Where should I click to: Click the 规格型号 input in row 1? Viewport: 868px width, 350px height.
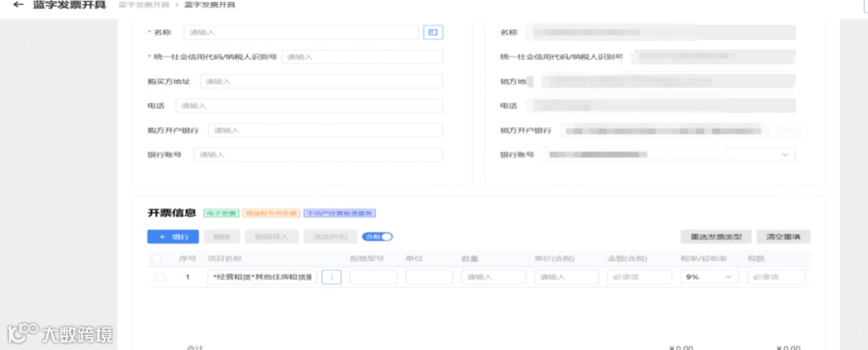tap(374, 277)
